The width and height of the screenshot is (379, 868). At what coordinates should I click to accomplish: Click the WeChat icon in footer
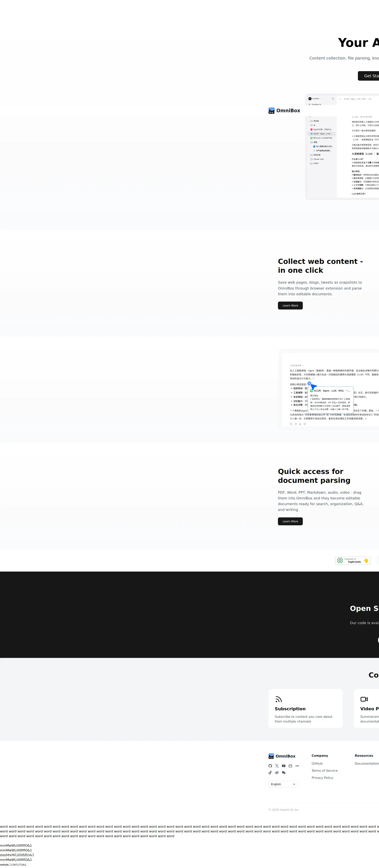tap(283, 773)
